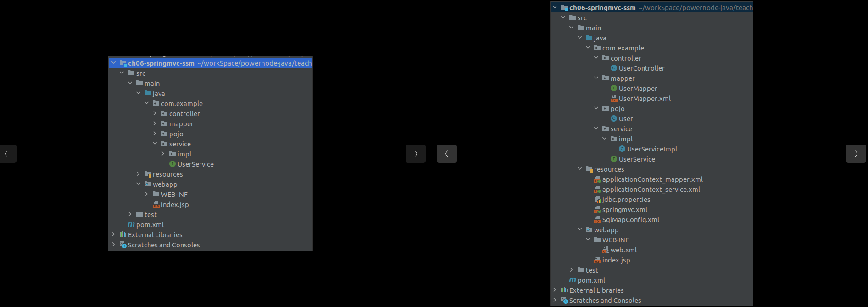Go to previous image in right panel

click(x=447, y=154)
